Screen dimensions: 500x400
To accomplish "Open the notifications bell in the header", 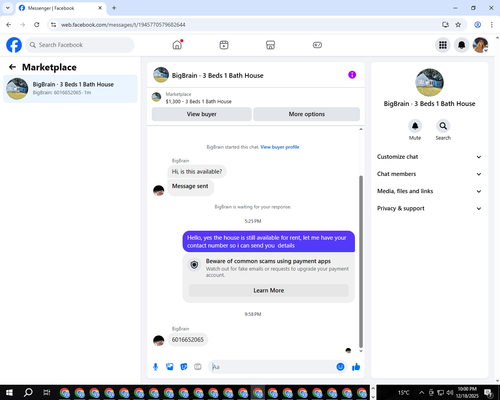I will pyautogui.click(x=461, y=45).
